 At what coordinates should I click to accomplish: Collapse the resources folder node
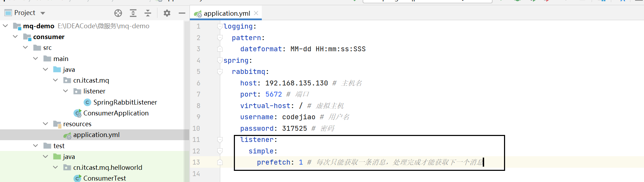coord(46,124)
